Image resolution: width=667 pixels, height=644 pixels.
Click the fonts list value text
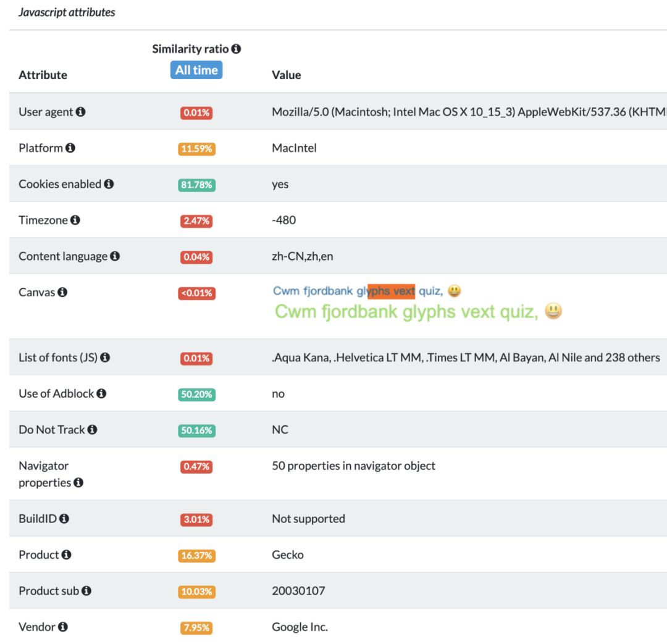pos(466,358)
